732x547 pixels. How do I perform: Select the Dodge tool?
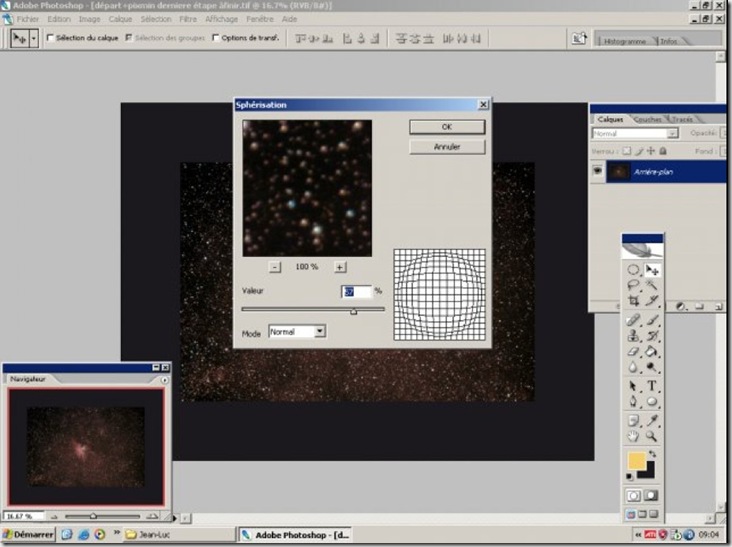coord(652,367)
